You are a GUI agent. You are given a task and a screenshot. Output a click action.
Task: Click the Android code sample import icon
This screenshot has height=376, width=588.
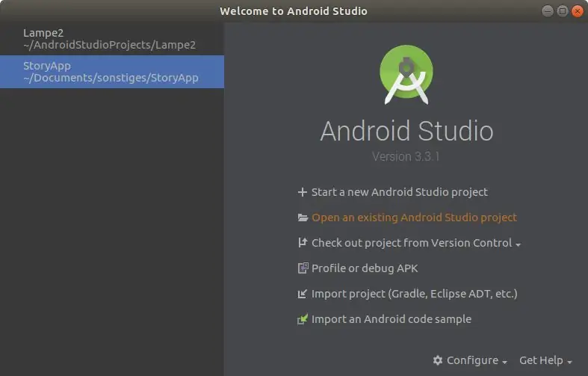303,319
